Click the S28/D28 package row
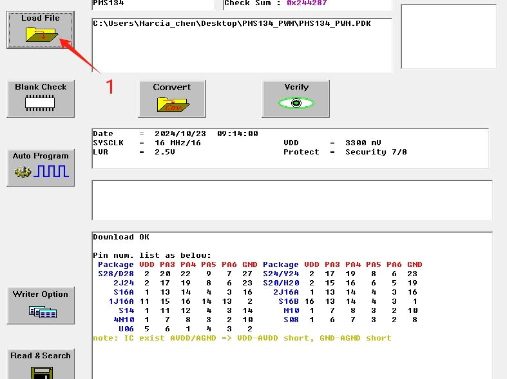 tap(175, 274)
